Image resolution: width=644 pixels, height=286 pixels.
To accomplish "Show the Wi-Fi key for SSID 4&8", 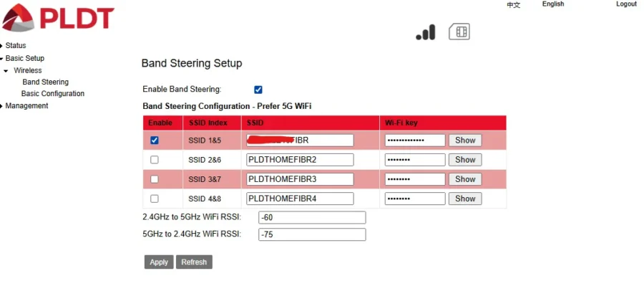I will [x=465, y=199].
